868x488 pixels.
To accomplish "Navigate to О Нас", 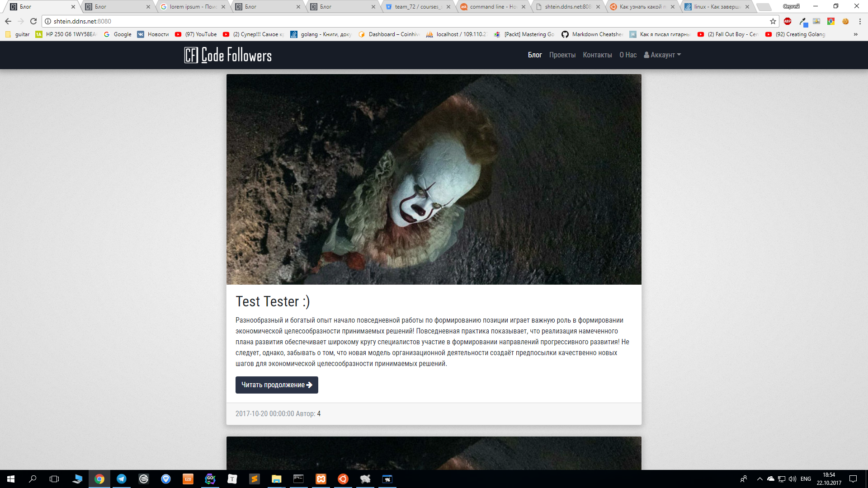I will (628, 55).
